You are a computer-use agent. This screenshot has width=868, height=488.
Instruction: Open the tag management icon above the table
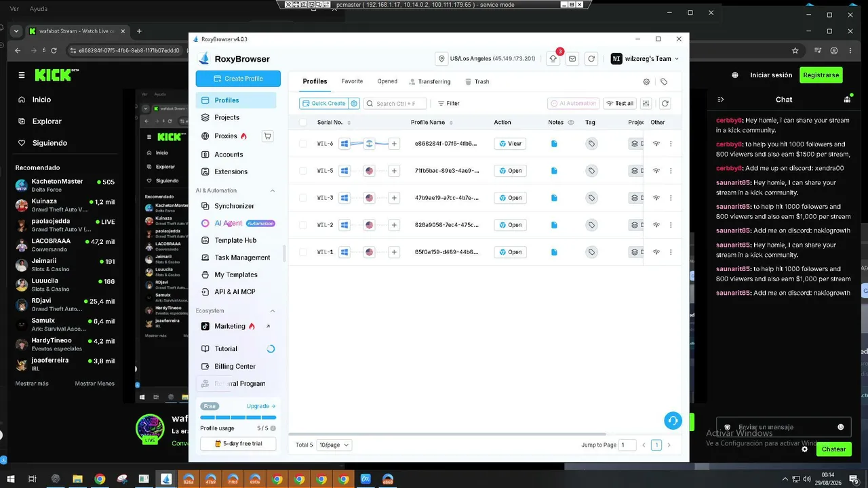664,81
